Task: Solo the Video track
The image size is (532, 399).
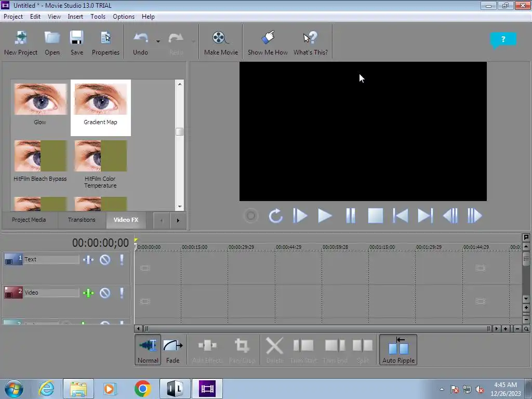Action: pyautogui.click(x=122, y=293)
